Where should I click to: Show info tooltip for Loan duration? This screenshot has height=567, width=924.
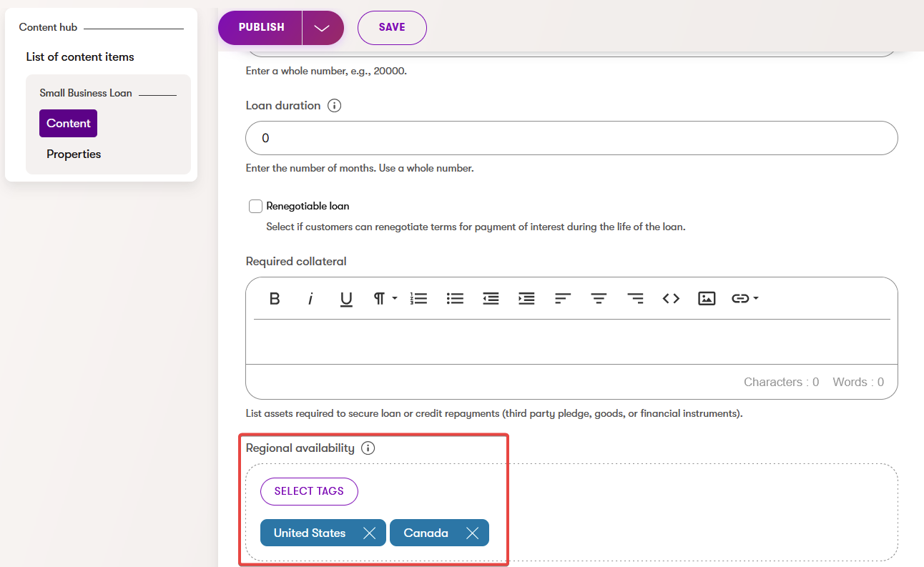pyautogui.click(x=334, y=106)
